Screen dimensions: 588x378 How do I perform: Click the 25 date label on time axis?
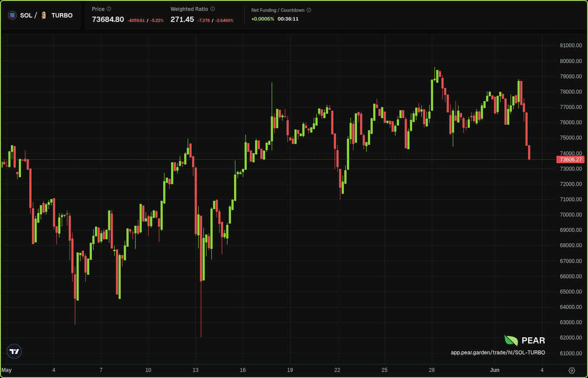pyautogui.click(x=384, y=370)
